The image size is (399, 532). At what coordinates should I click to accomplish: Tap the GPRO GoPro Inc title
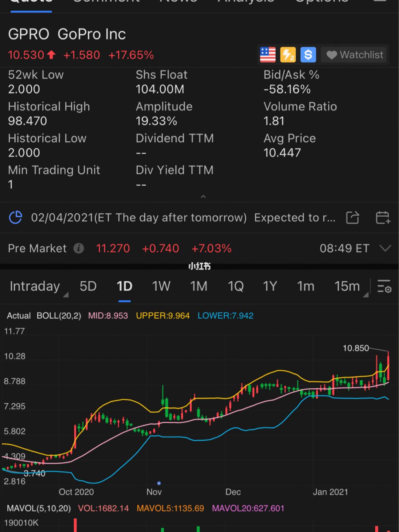[x=67, y=34]
